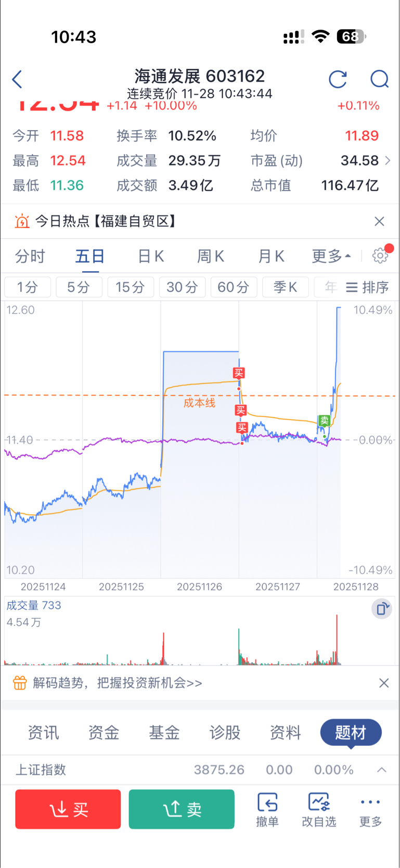Expand the 更多 chart period dropdown
This screenshot has width=400, height=868.
click(331, 256)
